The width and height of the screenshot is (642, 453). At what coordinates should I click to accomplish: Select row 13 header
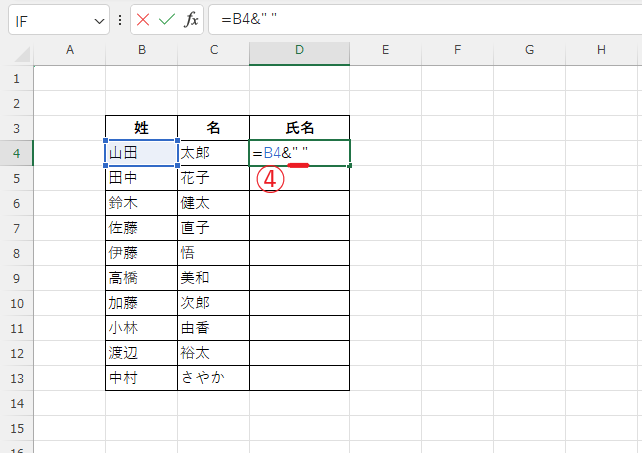tap(16, 377)
